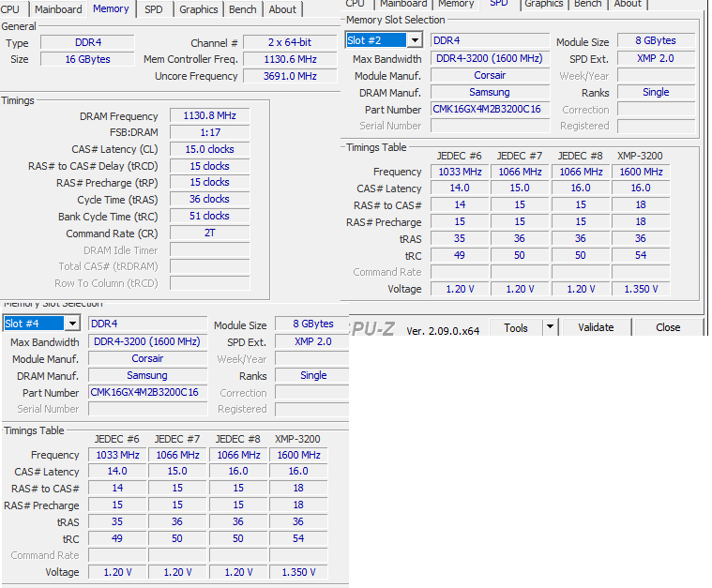Expand the Slot #4 memory slot dropdown
Screen dimensions: 712x588
[x=72, y=324]
